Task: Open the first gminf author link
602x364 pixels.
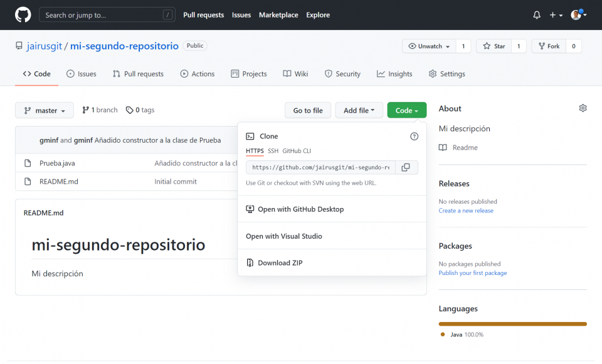Action: point(49,140)
